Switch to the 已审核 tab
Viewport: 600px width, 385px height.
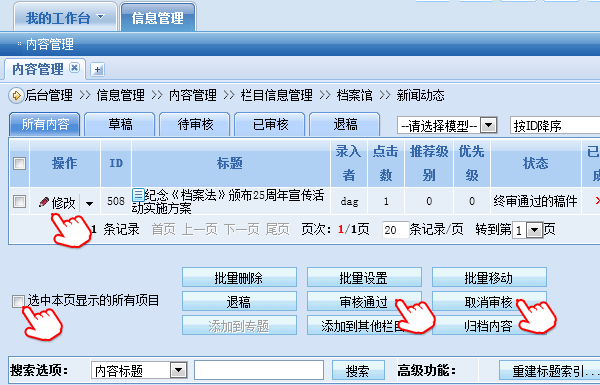[x=270, y=124]
